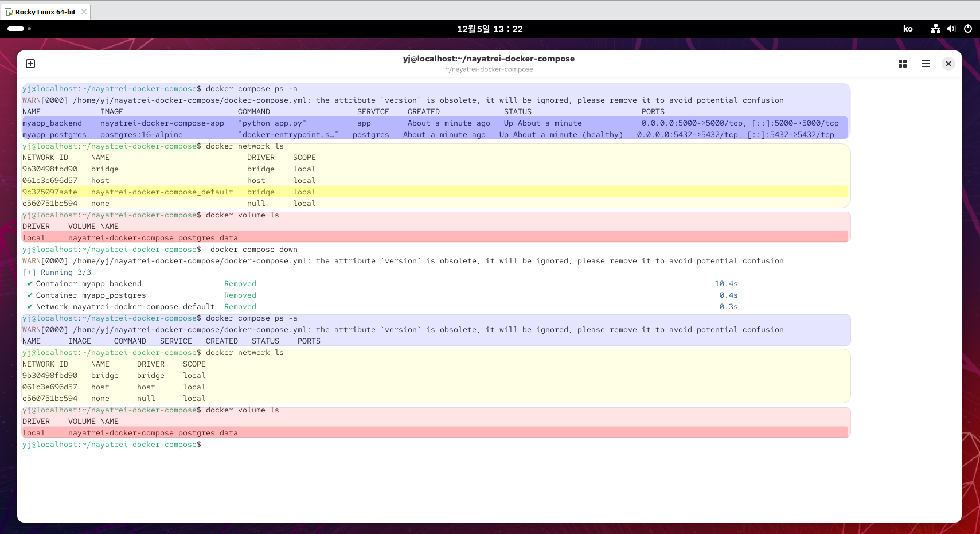Screen dimensions: 980x534
Task: Close the Rocky Linux 64-bit tab
Action: [x=84, y=11]
